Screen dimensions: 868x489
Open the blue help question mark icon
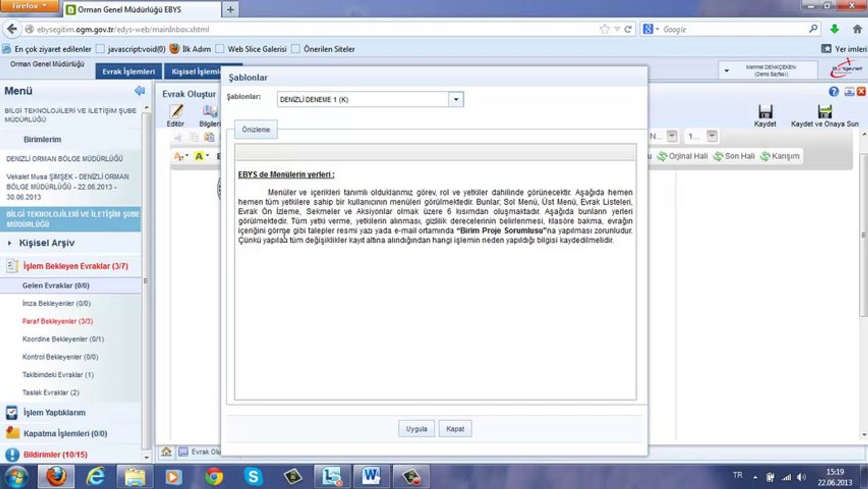pyautogui.click(x=834, y=91)
